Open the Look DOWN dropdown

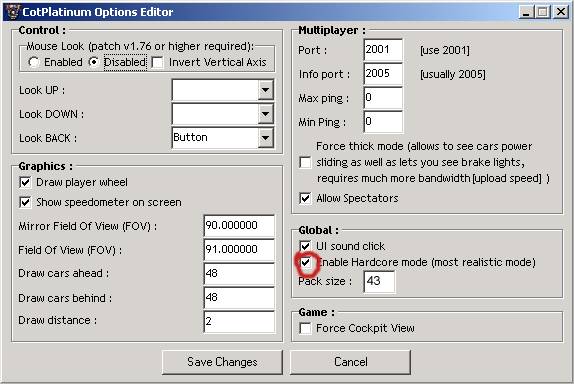tap(265, 114)
